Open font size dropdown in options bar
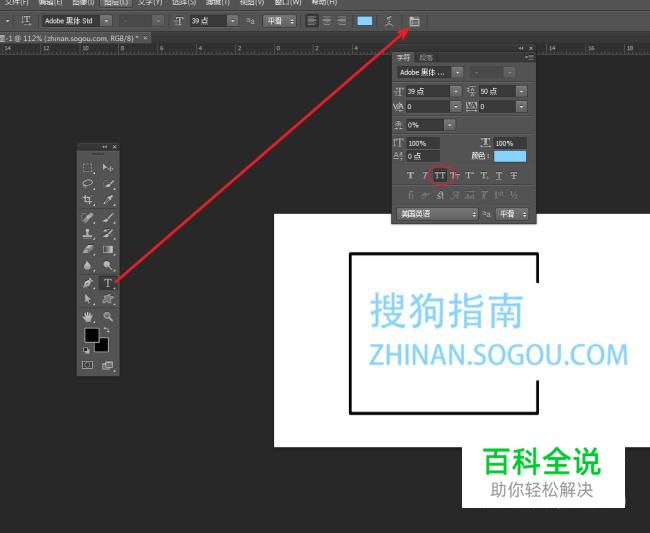The image size is (650, 533). (x=233, y=21)
